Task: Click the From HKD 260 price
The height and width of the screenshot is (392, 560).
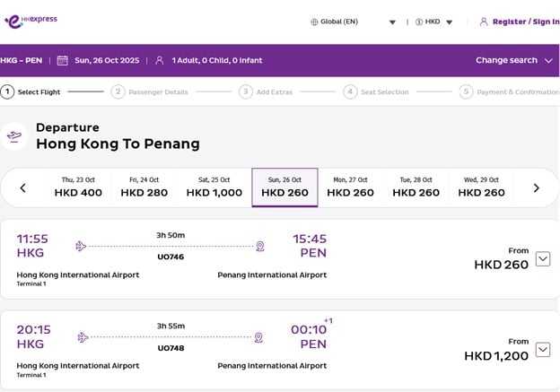Action: 501,259
